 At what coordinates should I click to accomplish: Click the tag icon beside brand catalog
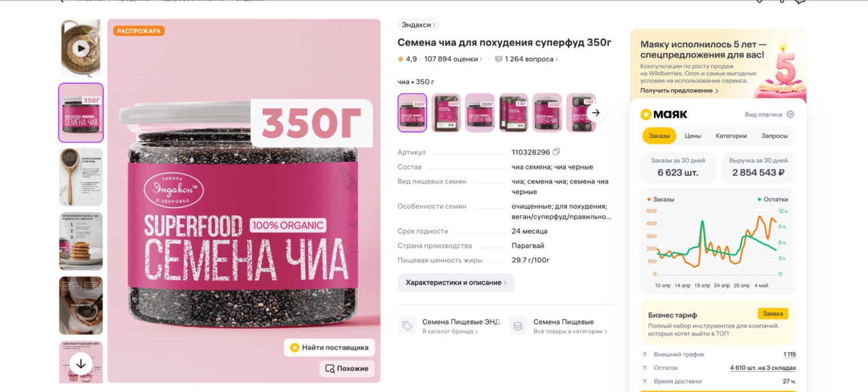click(x=407, y=326)
